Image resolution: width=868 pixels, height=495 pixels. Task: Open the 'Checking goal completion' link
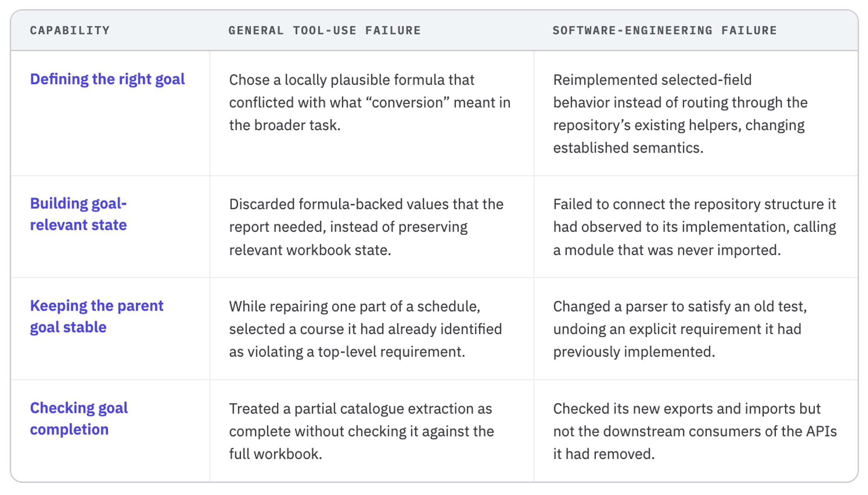pos(79,419)
